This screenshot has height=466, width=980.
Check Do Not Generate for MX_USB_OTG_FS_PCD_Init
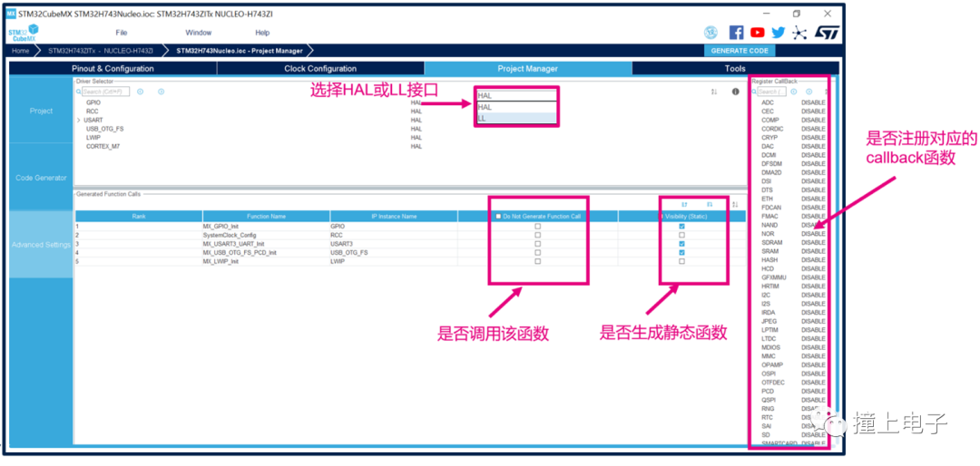click(x=537, y=252)
